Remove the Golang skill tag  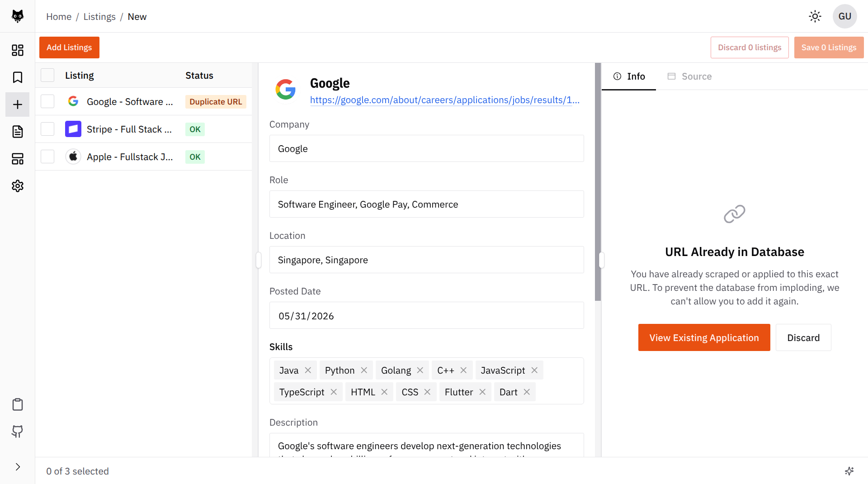(x=420, y=370)
